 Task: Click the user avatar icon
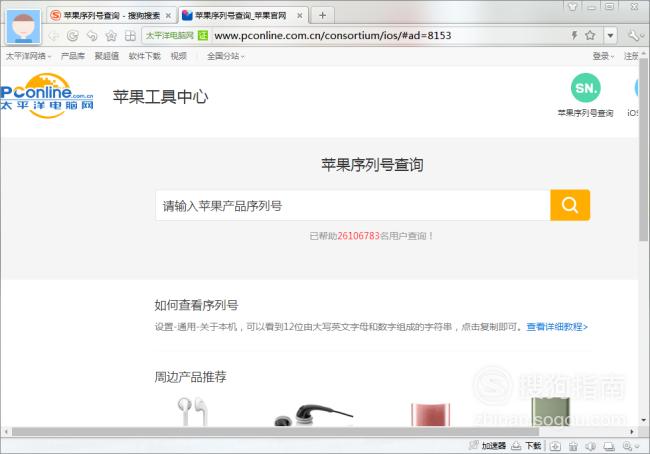pyautogui.click(x=24, y=27)
